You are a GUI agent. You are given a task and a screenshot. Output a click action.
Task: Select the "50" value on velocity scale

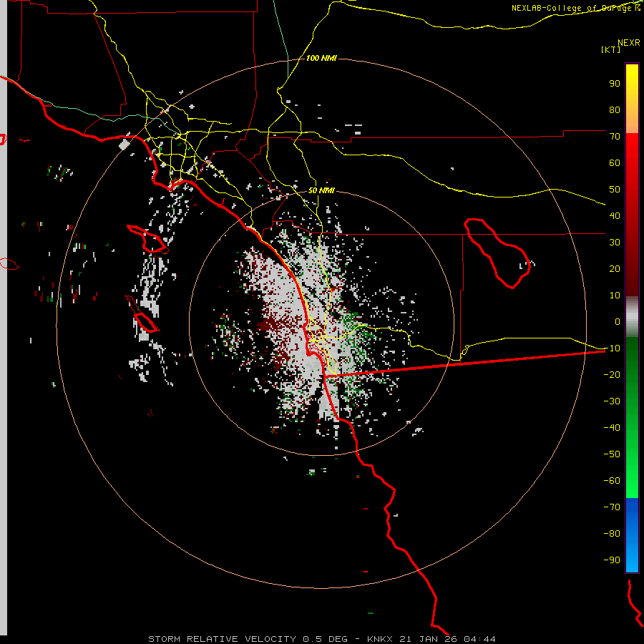(x=615, y=190)
